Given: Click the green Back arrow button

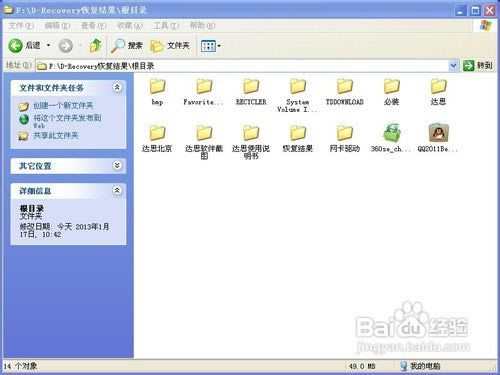Looking at the screenshot, I should coord(15,46).
